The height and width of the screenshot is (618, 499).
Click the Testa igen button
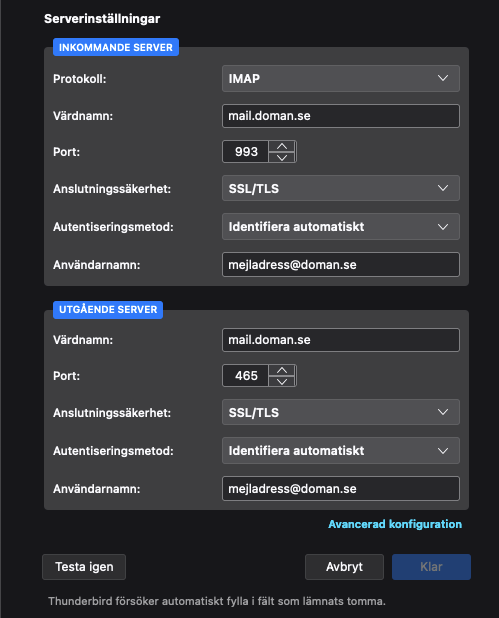pos(84,567)
